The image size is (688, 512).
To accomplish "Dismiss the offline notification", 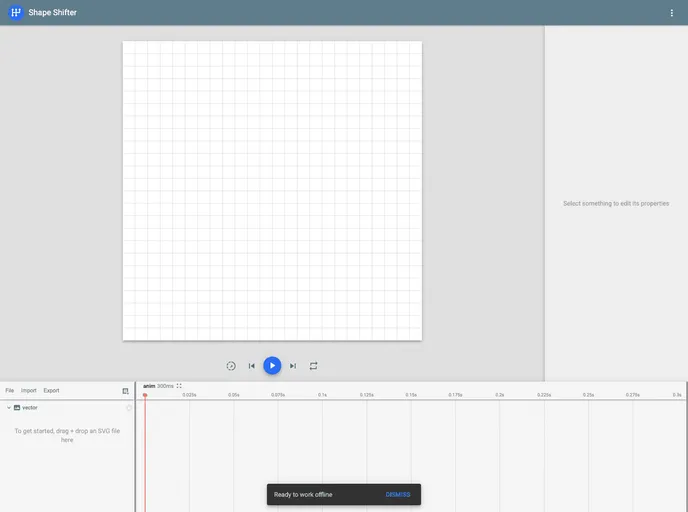I will tap(398, 494).
